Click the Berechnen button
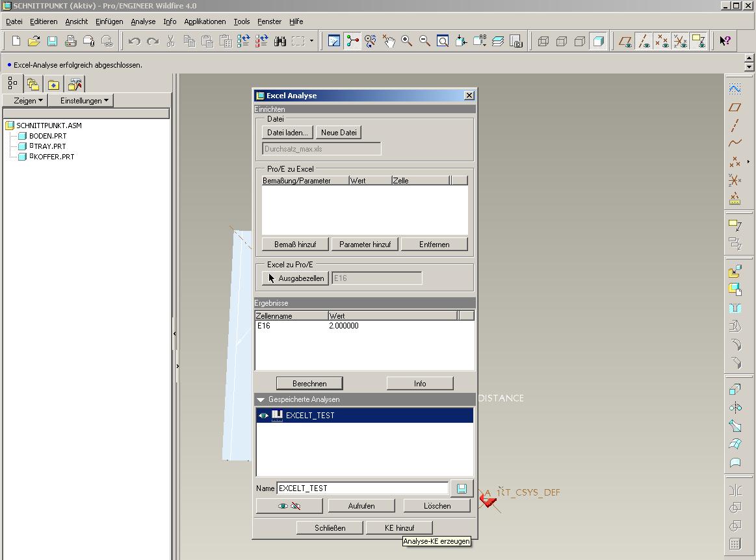The image size is (756, 560). 309,384
